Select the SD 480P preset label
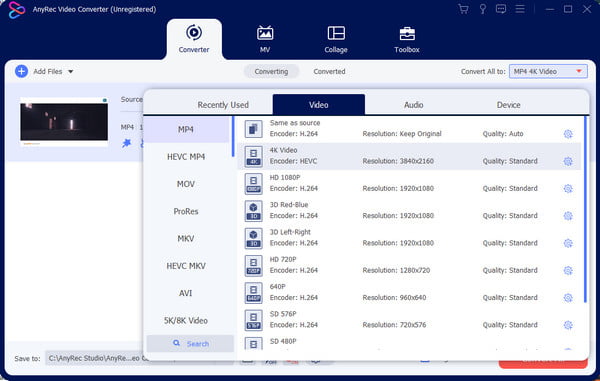Image resolution: width=600 pixels, height=381 pixels. 283,341
